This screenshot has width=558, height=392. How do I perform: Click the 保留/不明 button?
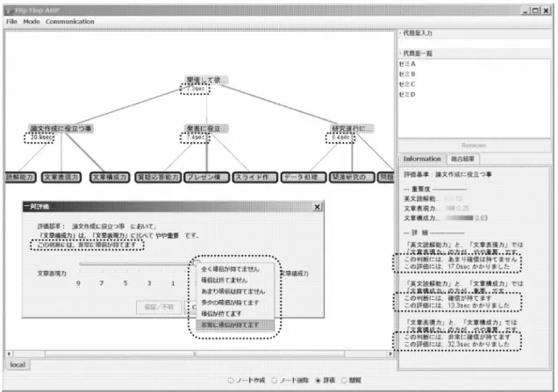159,307
